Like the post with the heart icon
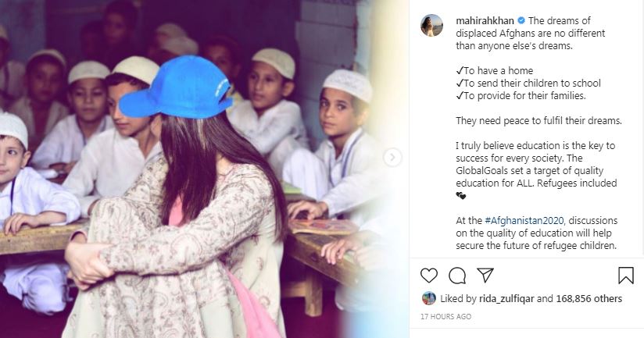Screen dimensions: 644x338 pyautogui.click(x=429, y=276)
